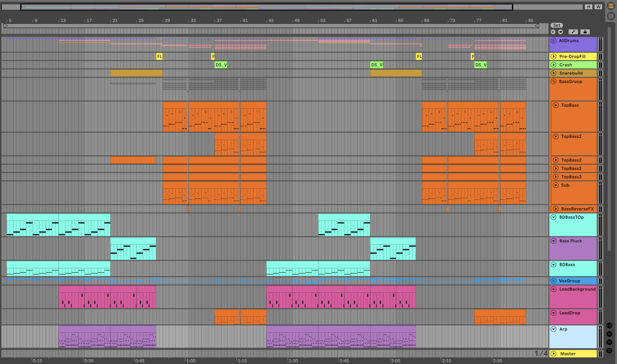
Task: Click the Lock Envelopes padlock button
Action: pos(585,32)
